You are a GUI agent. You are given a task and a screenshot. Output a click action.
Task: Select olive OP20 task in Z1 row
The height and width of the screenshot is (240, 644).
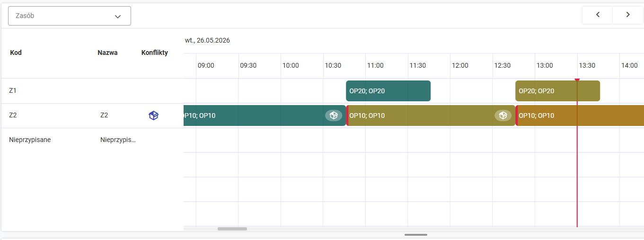557,91
